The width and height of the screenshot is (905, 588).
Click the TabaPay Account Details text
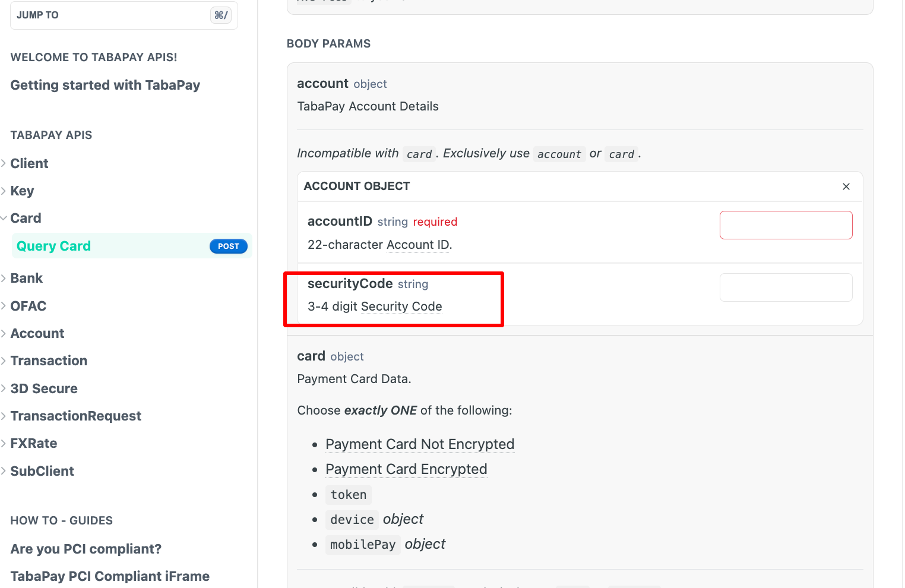[x=368, y=106]
